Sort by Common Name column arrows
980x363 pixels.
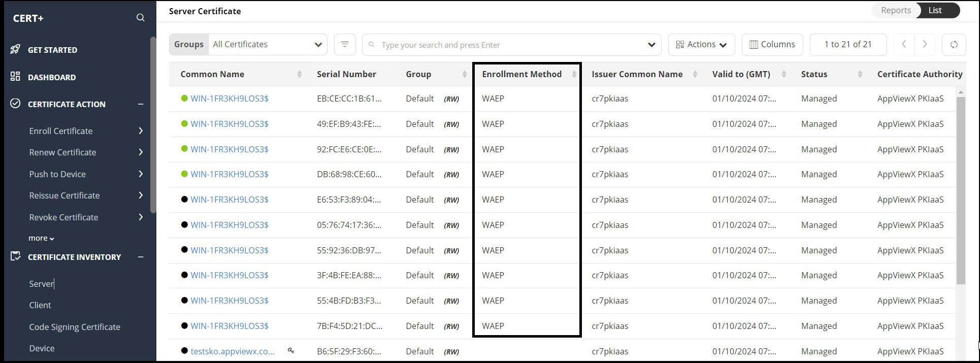pyautogui.click(x=300, y=74)
